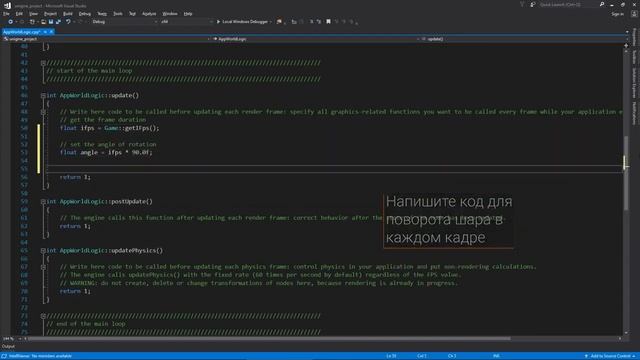
Task: Click the status bar IntelliSense icon
Action: pos(4,356)
